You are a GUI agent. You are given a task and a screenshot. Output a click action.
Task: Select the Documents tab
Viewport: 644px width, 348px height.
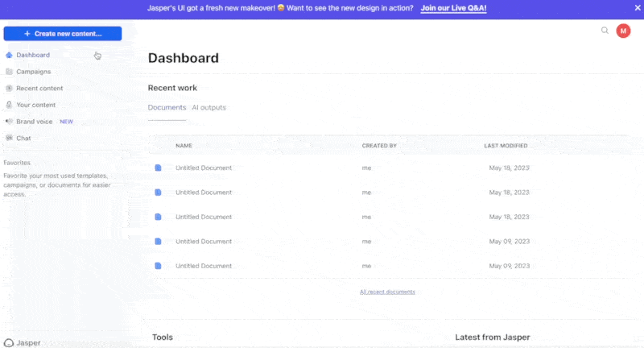(167, 107)
